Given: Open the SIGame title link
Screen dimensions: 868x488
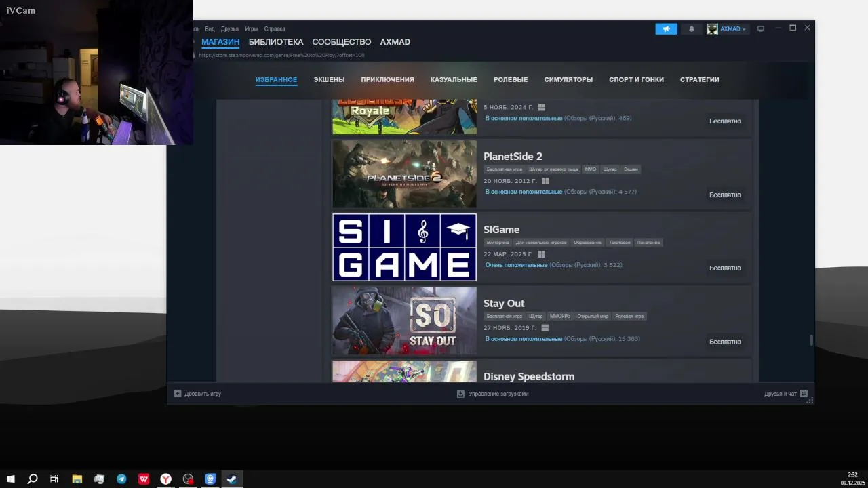Looking at the screenshot, I should pyautogui.click(x=501, y=230).
